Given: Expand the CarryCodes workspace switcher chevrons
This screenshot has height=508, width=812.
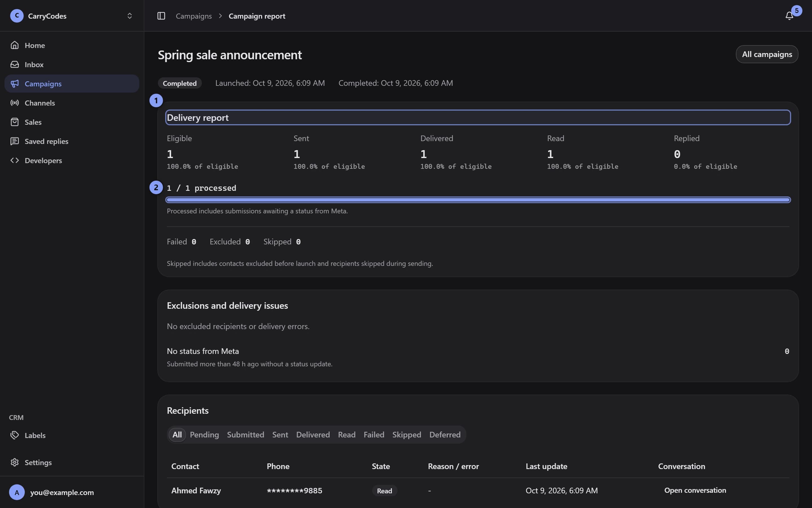Looking at the screenshot, I should click(x=129, y=16).
